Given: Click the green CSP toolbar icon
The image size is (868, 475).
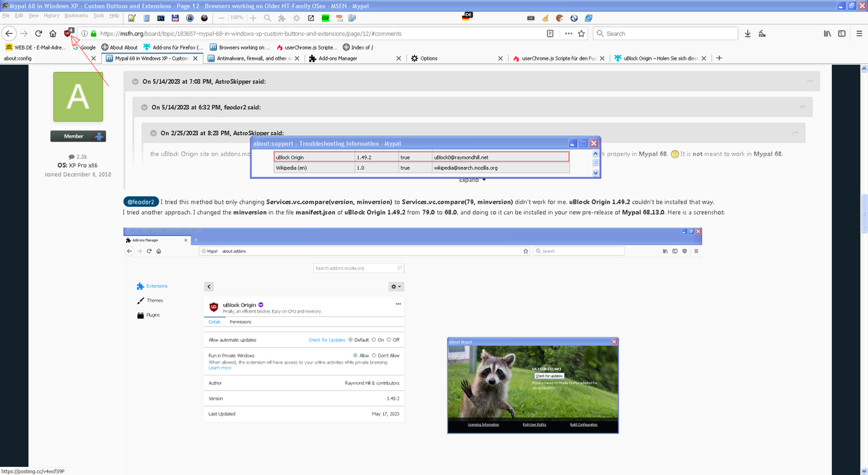Looking at the screenshot, I should [x=325, y=18].
